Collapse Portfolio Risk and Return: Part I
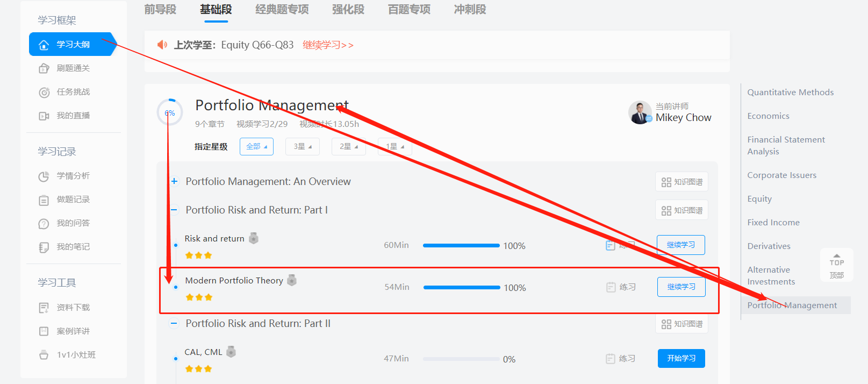The width and height of the screenshot is (868, 384). point(174,210)
